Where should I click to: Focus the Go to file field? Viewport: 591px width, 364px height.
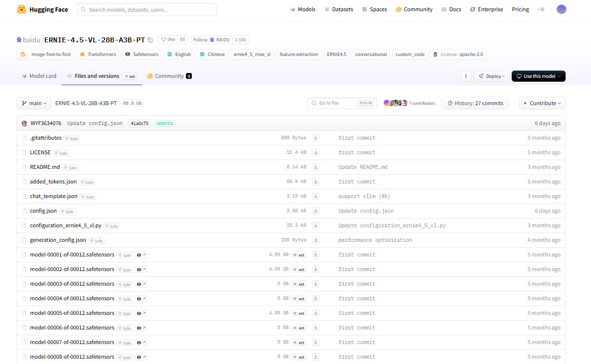pos(342,103)
